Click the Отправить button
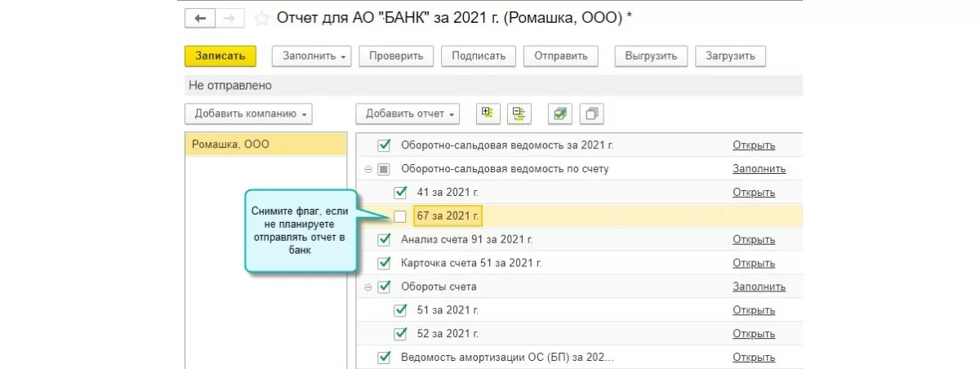The height and width of the screenshot is (369, 980). pos(561,56)
